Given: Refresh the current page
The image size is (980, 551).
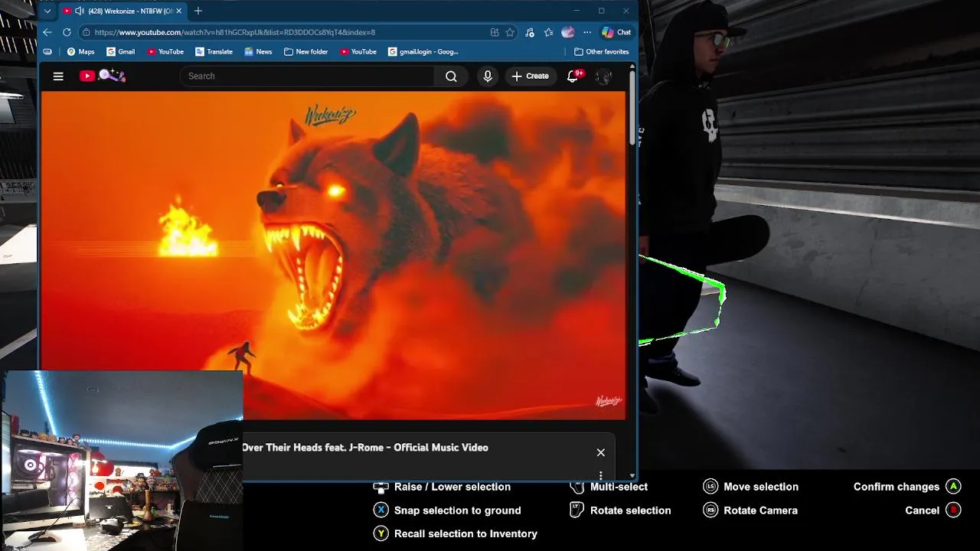Looking at the screenshot, I should (67, 32).
